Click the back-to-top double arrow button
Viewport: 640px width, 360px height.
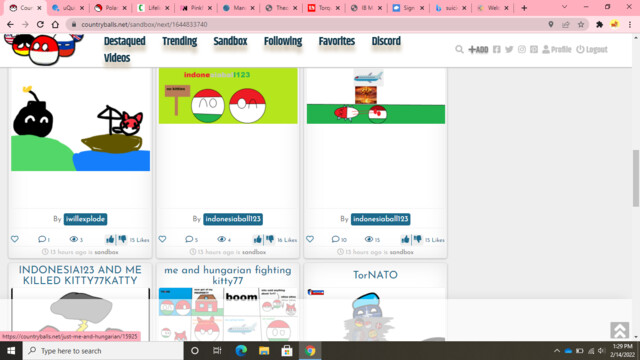(619, 330)
